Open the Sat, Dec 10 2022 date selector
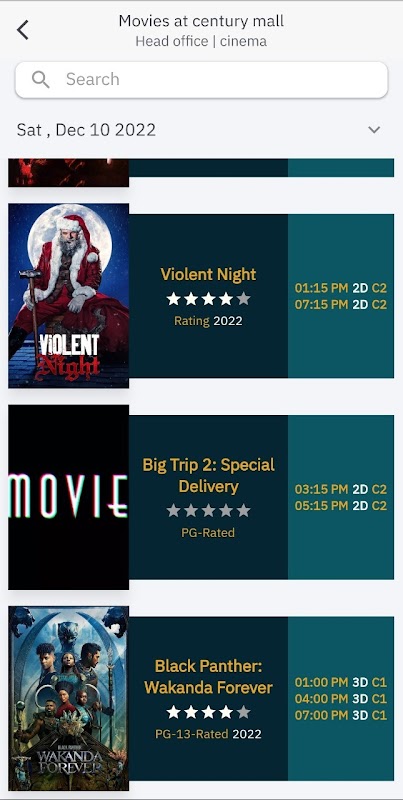 point(202,130)
